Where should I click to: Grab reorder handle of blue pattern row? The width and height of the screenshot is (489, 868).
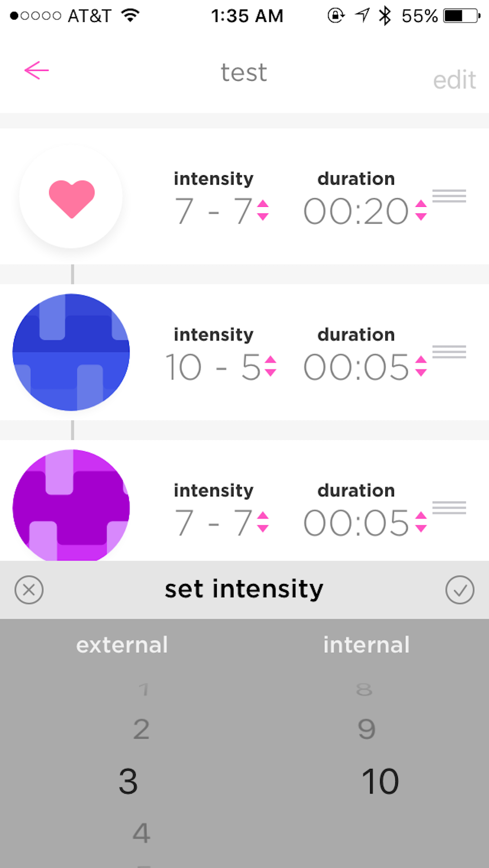449,352
